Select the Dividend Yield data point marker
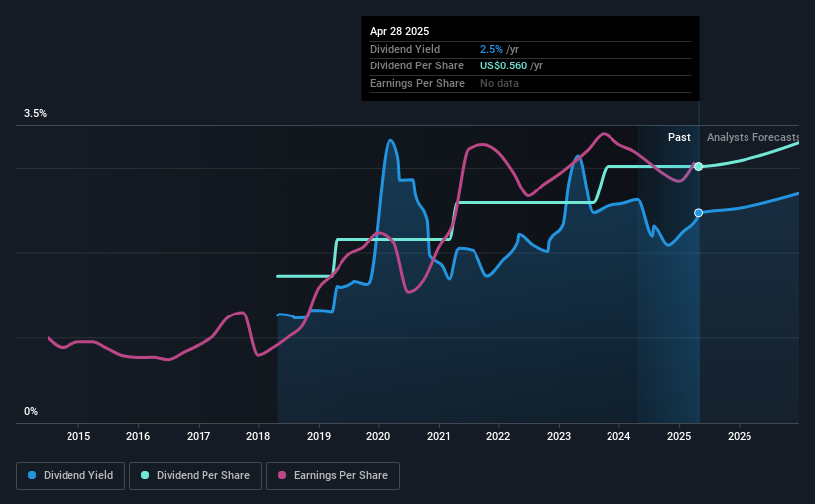The image size is (815, 504). click(699, 213)
